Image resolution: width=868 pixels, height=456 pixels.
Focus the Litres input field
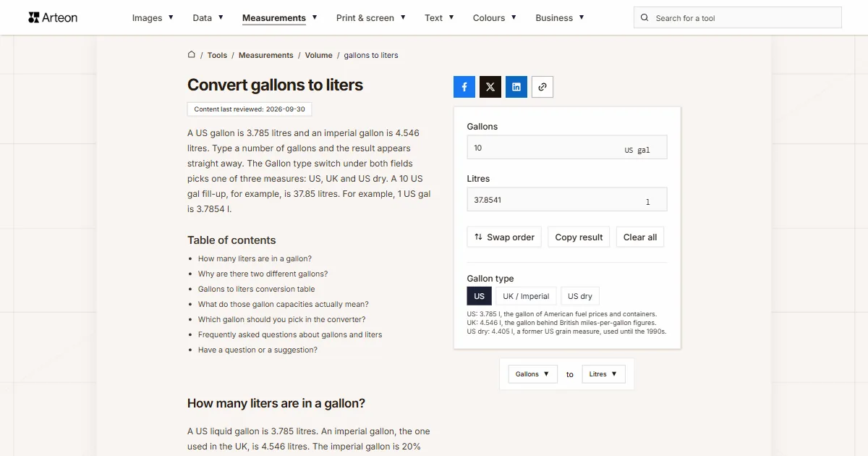pos(567,200)
